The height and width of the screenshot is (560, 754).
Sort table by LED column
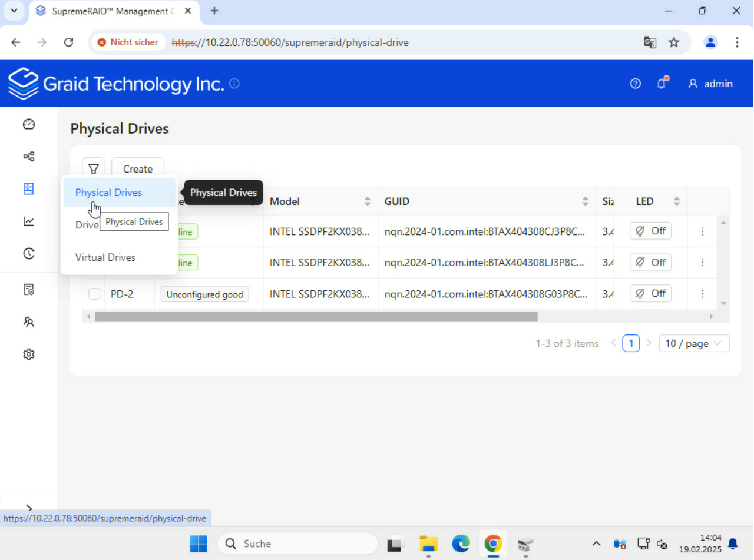point(677,201)
